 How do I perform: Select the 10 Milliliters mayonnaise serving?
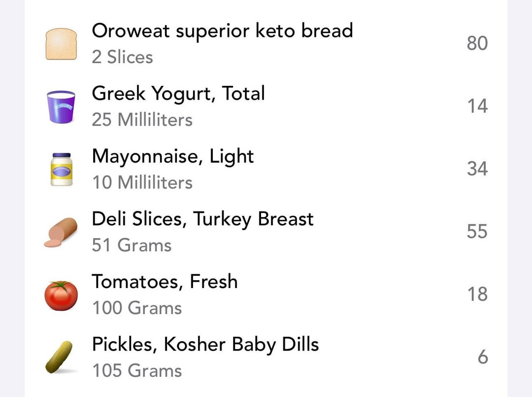(x=142, y=182)
